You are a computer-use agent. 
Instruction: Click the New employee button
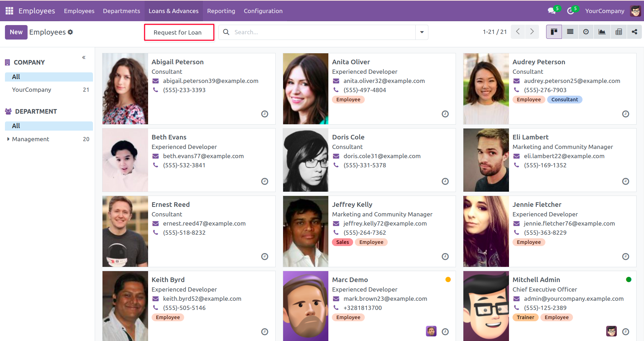click(x=16, y=32)
